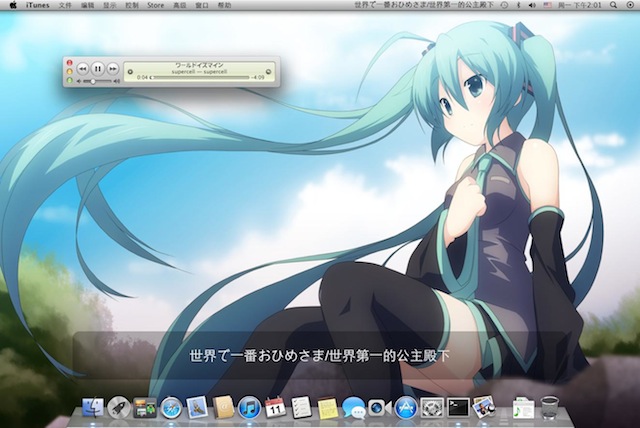Pause the current song in mini player
The height and width of the screenshot is (428, 640).
(99, 68)
